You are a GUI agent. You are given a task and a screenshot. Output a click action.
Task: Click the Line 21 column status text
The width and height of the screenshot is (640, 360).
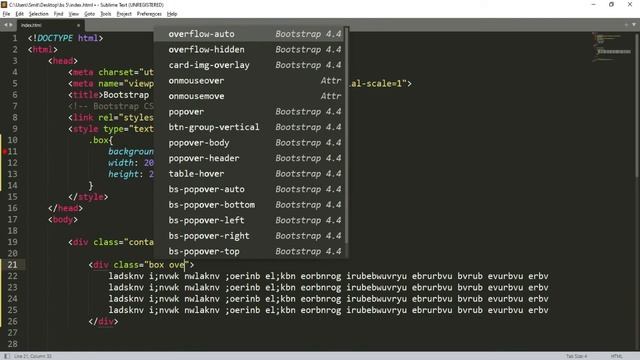pyautogui.click(x=33, y=356)
